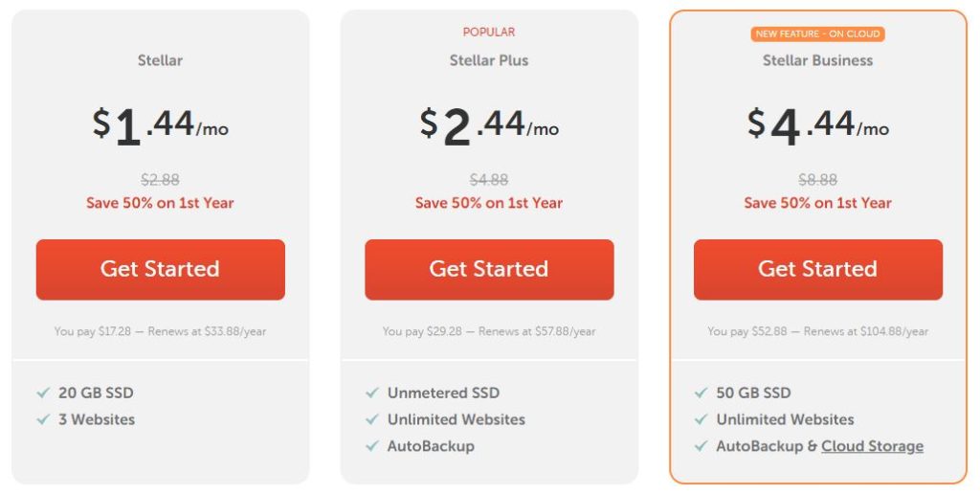Click Get Started for Stellar Business plan

click(x=818, y=270)
